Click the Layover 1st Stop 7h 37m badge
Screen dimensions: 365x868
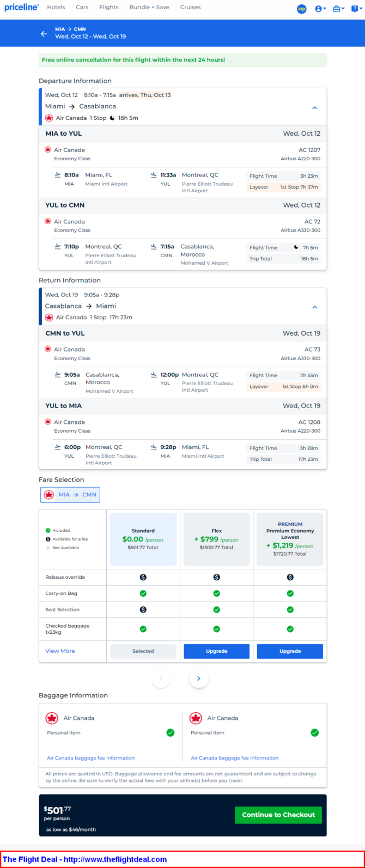point(284,187)
